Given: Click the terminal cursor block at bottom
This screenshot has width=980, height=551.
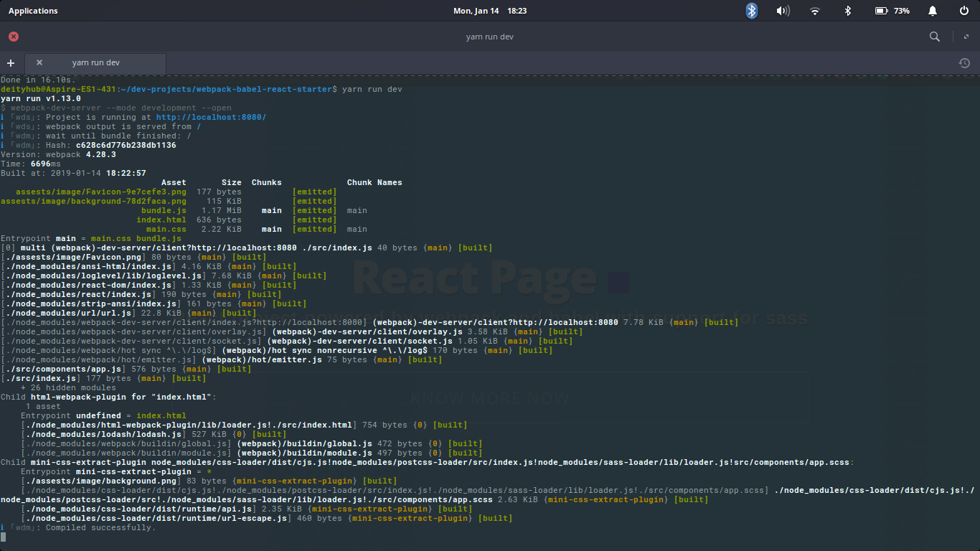Looking at the screenshot, I should [3, 537].
